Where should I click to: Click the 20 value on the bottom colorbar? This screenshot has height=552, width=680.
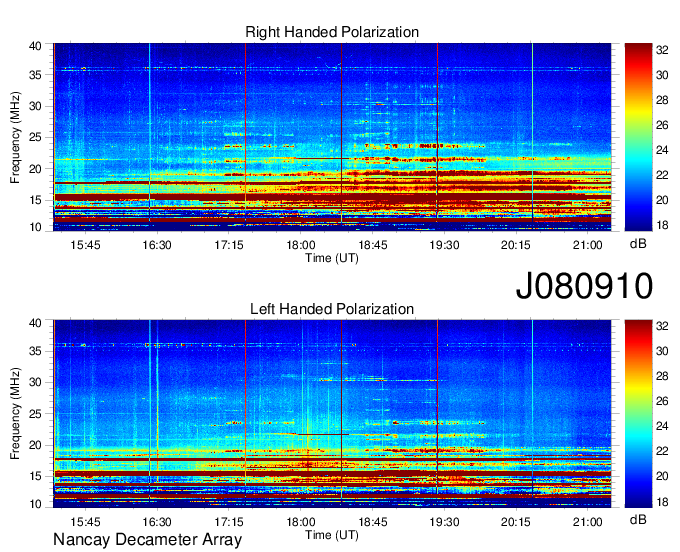pyautogui.click(x=662, y=476)
